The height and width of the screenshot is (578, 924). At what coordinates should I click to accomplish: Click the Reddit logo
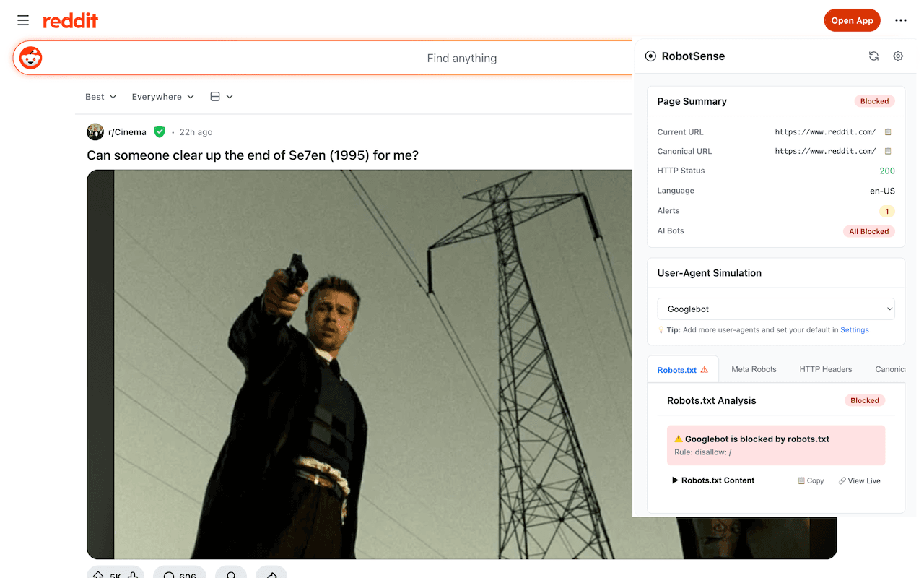click(x=70, y=20)
